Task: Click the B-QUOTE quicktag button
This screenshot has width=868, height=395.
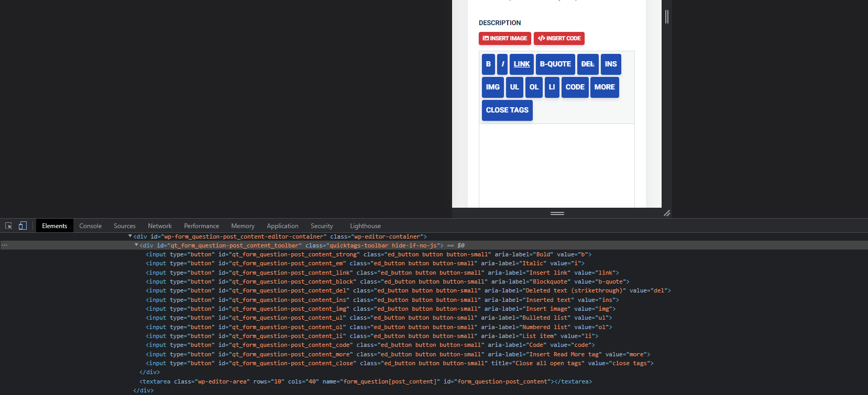Action: [x=555, y=64]
